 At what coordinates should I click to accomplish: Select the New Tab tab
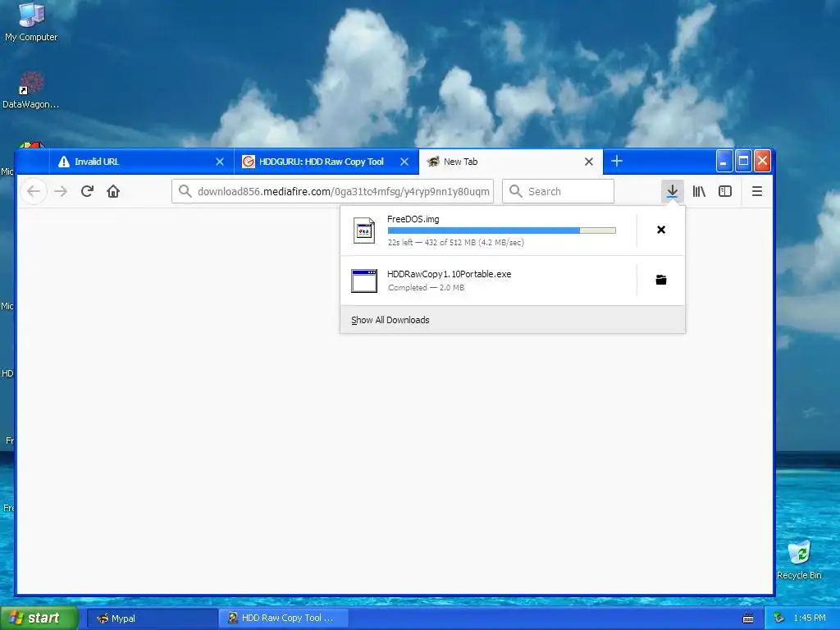[510, 162]
